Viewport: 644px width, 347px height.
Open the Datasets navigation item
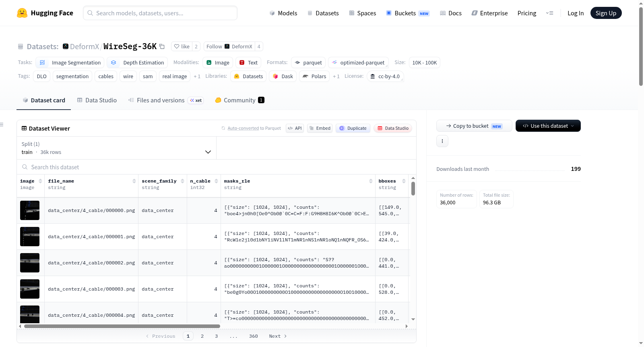[x=323, y=13]
